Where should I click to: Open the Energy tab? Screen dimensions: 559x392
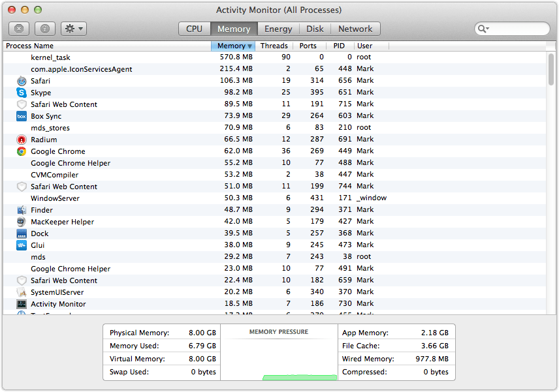coord(278,29)
